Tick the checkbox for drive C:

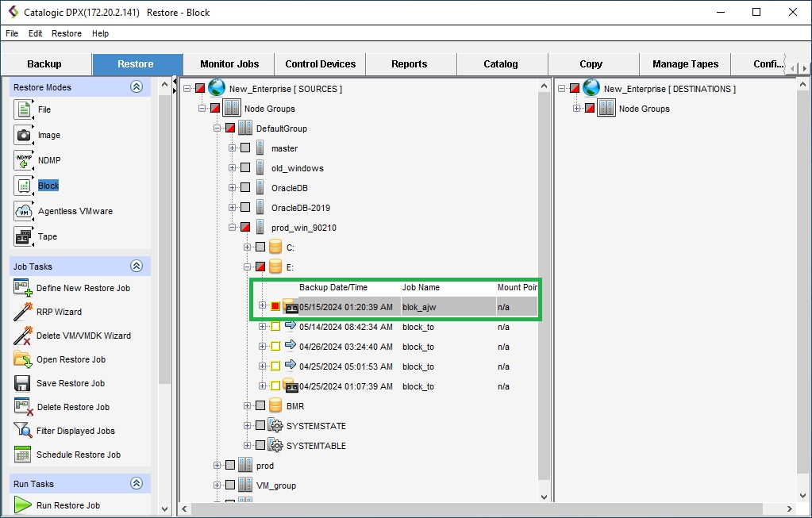pyautogui.click(x=260, y=247)
